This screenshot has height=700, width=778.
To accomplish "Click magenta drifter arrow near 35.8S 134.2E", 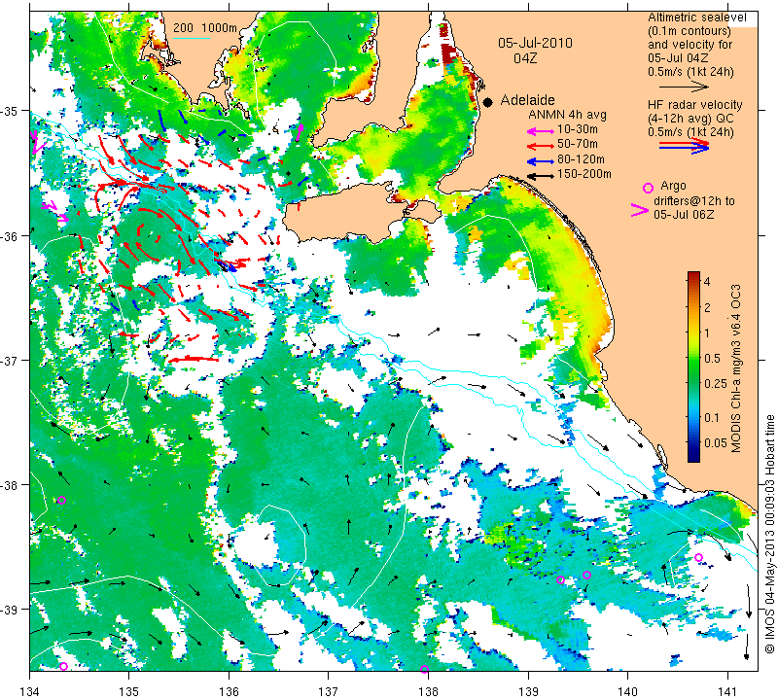I will [55, 212].
